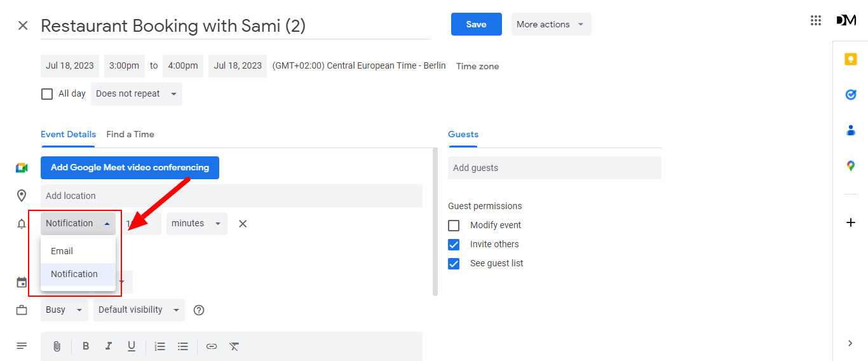Click the Save button
The image size is (868, 361).
coord(476,24)
